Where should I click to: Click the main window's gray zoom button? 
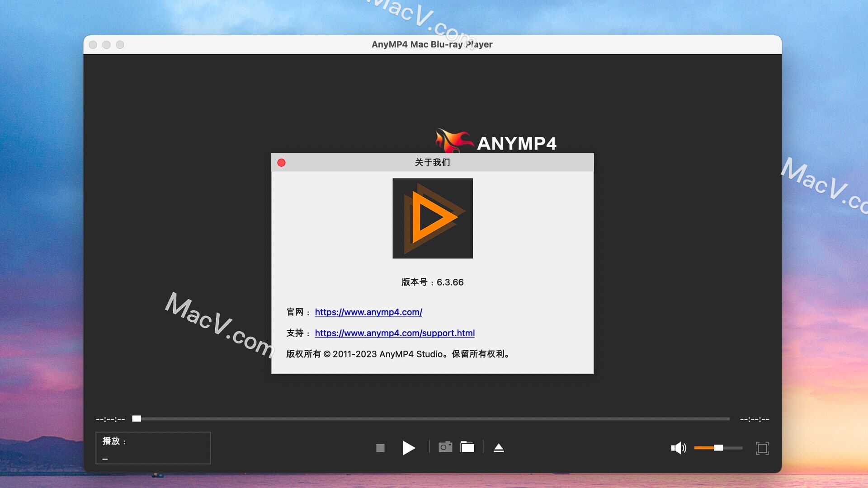point(120,45)
